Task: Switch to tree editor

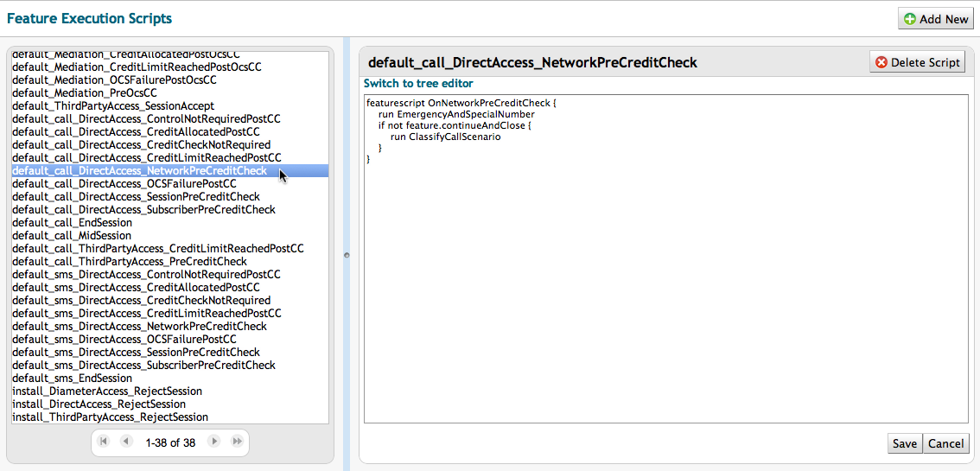Action: point(418,84)
